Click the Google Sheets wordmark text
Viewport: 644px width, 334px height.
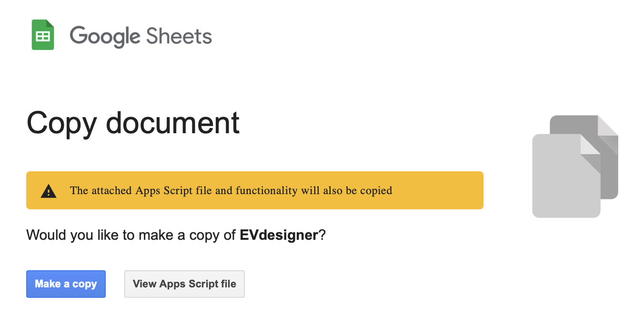coord(141,36)
